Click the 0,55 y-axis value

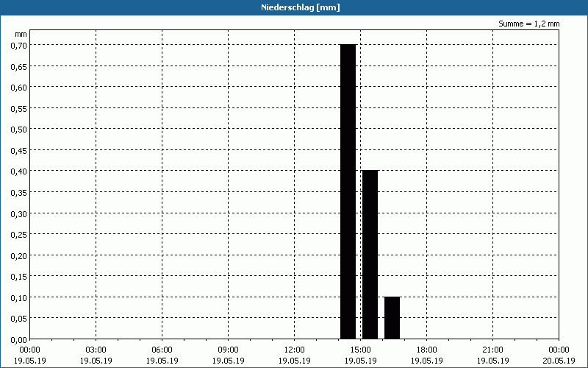point(19,108)
